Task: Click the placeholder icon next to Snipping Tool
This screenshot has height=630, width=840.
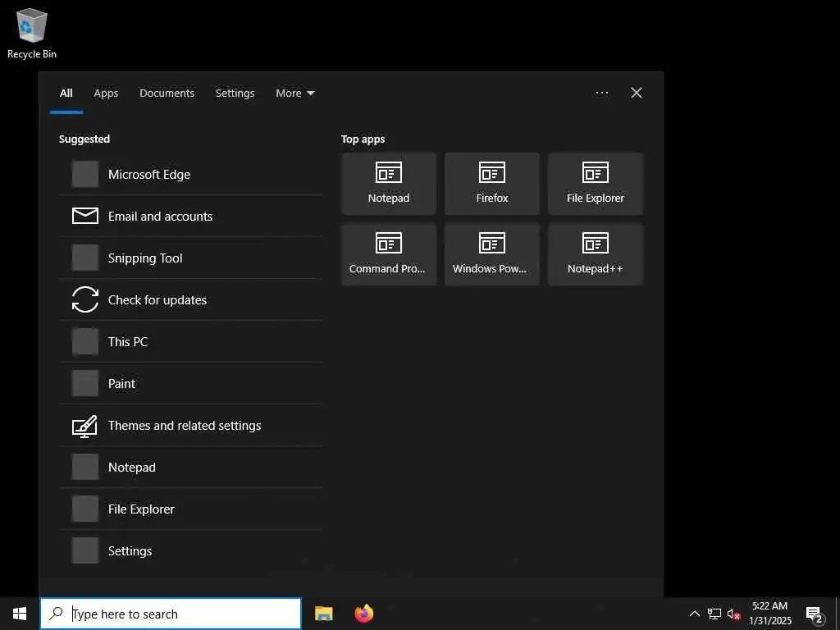Action: click(x=85, y=258)
